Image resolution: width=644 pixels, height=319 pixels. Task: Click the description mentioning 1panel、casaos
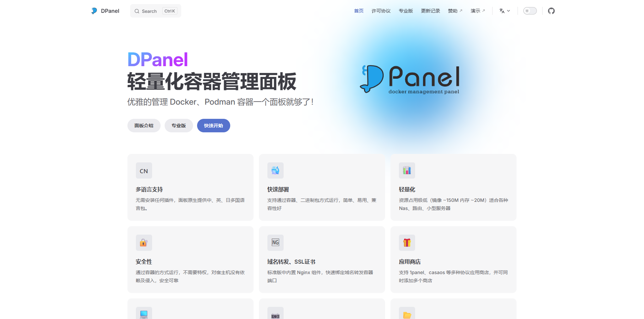[453, 276]
